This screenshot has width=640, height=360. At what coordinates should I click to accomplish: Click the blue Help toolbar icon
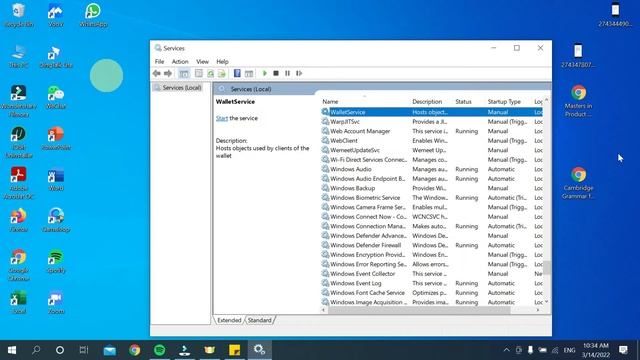tap(237, 73)
